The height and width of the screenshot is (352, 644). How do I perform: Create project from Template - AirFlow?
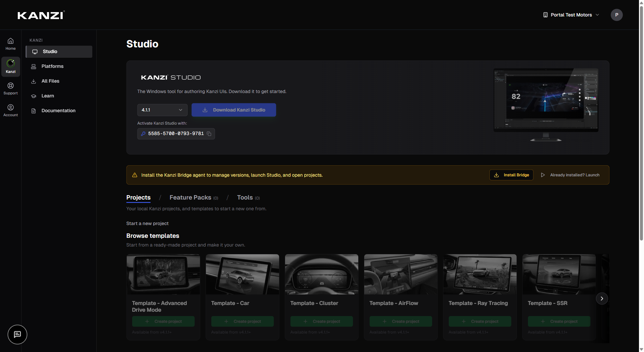(401, 321)
